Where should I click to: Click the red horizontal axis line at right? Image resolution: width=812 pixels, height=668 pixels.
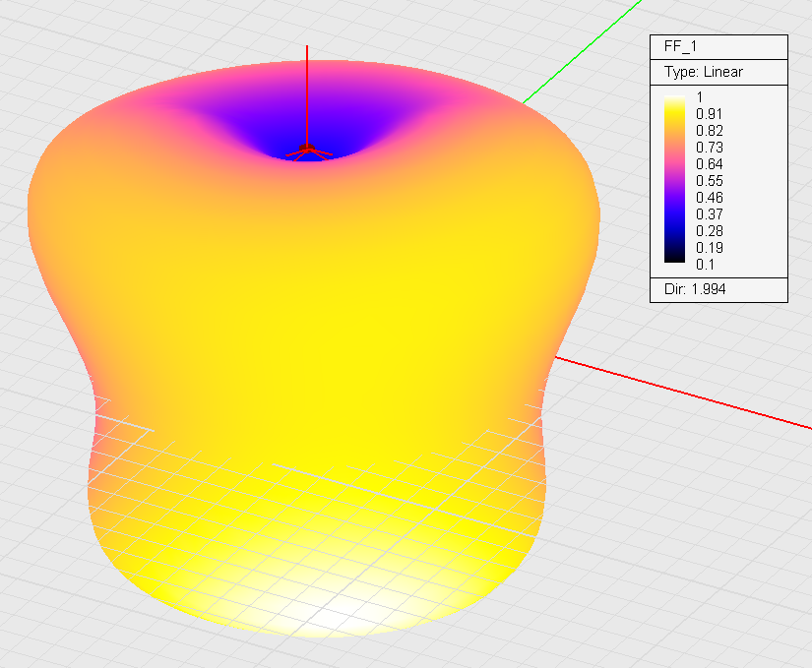(x=689, y=395)
